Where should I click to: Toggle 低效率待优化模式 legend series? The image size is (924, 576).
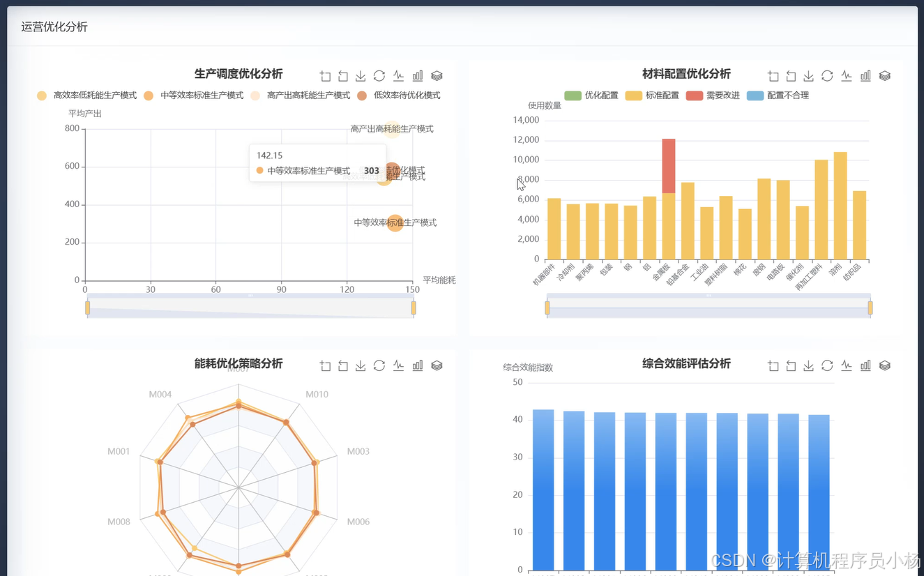click(x=398, y=96)
